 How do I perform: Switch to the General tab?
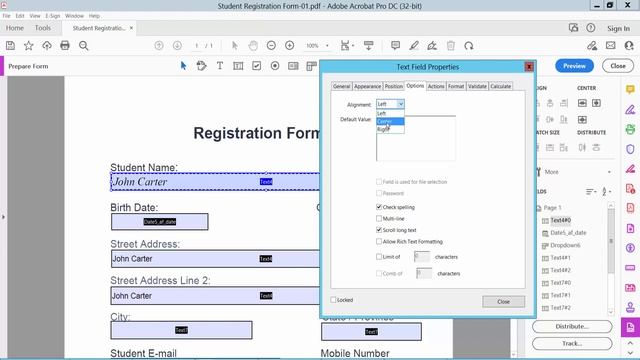(341, 86)
